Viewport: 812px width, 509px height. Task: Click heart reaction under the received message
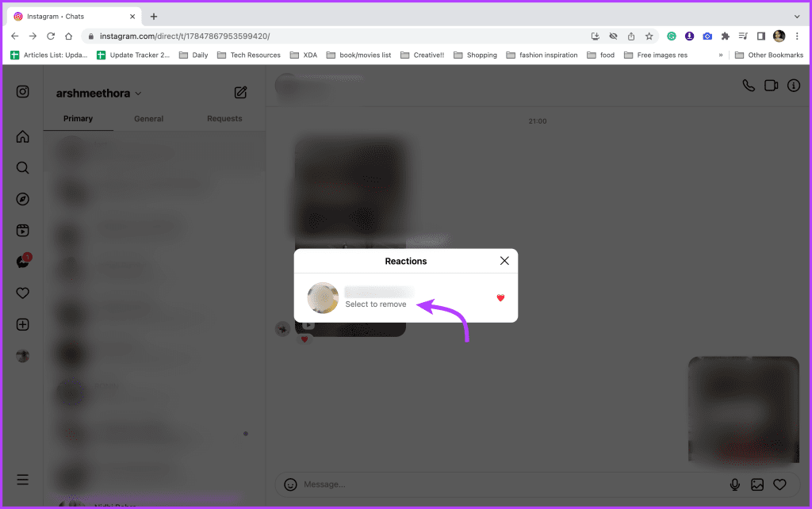coord(304,339)
